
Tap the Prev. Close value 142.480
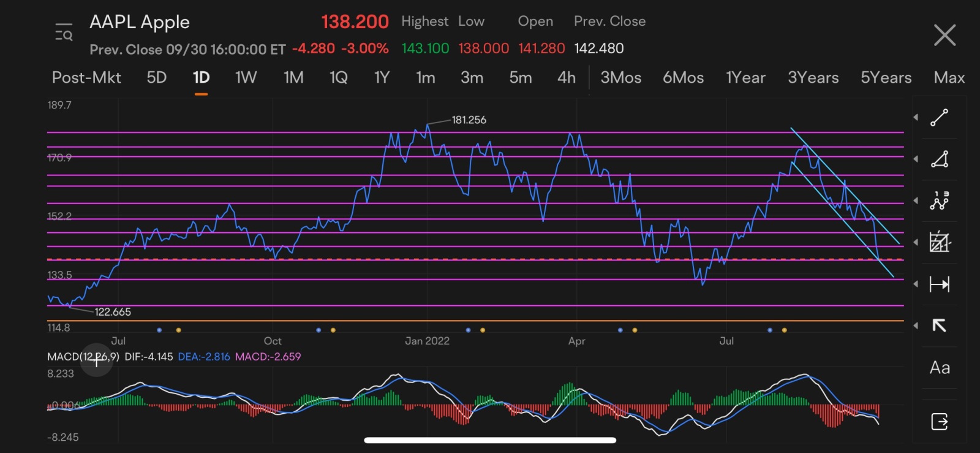point(599,48)
